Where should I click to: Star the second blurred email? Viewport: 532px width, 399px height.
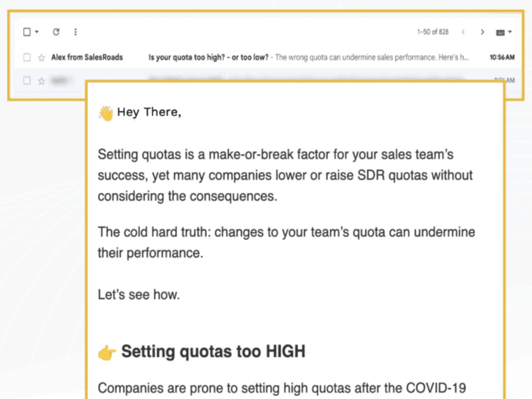tap(41, 81)
